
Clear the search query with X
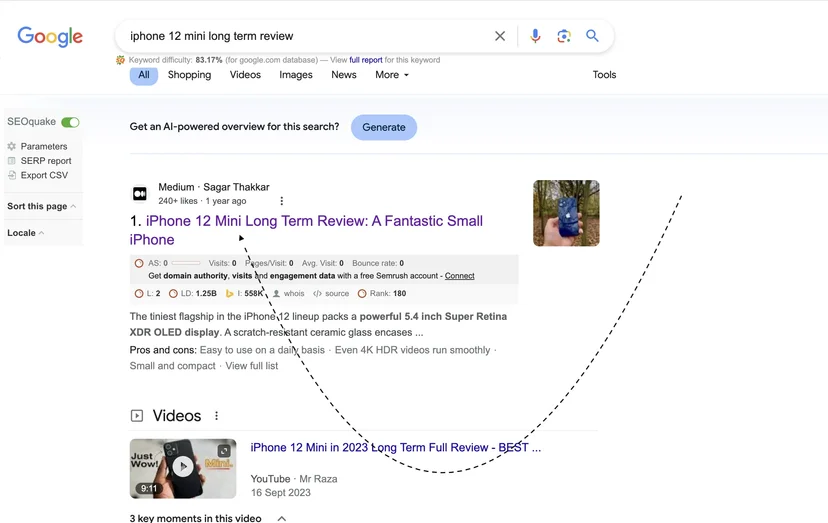500,36
